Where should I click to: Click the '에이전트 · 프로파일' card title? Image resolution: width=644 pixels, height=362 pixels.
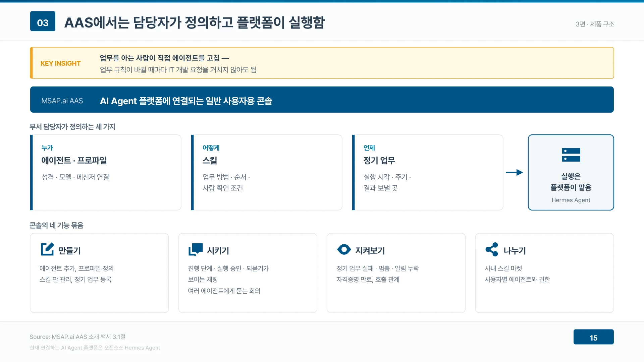(x=74, y=161)
